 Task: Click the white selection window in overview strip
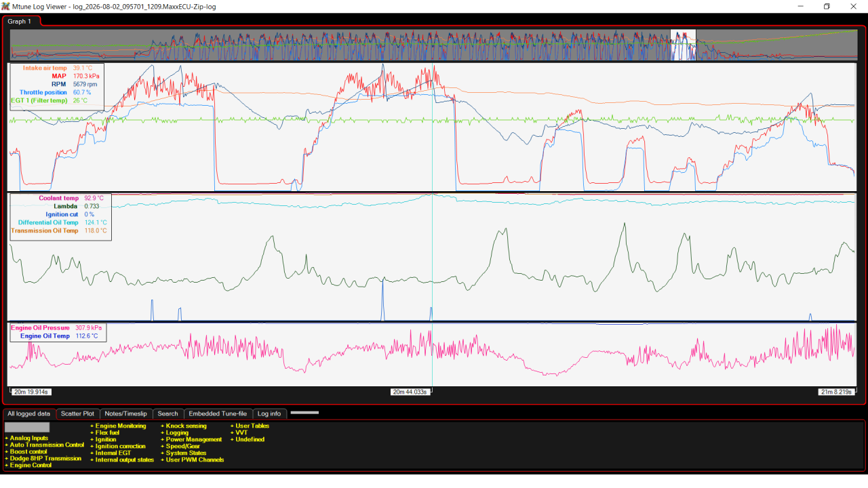[683, 45]
